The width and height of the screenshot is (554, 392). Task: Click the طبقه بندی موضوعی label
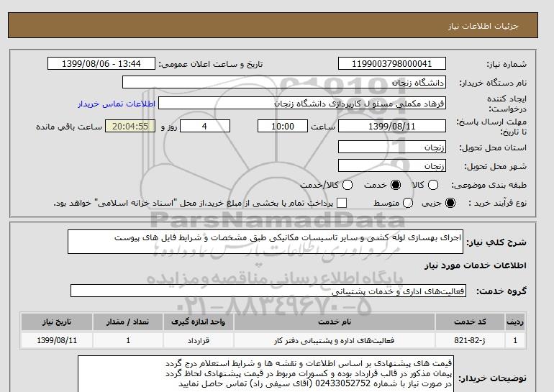tap(489, 185)
